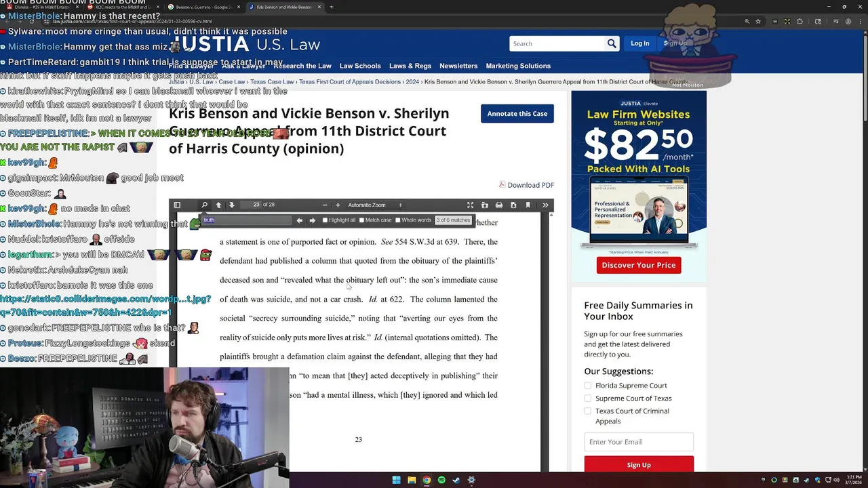Screen dimensions: 868x488
Task: Open Texas Case Law breadcrumb link
Action: tap(272, 82)
